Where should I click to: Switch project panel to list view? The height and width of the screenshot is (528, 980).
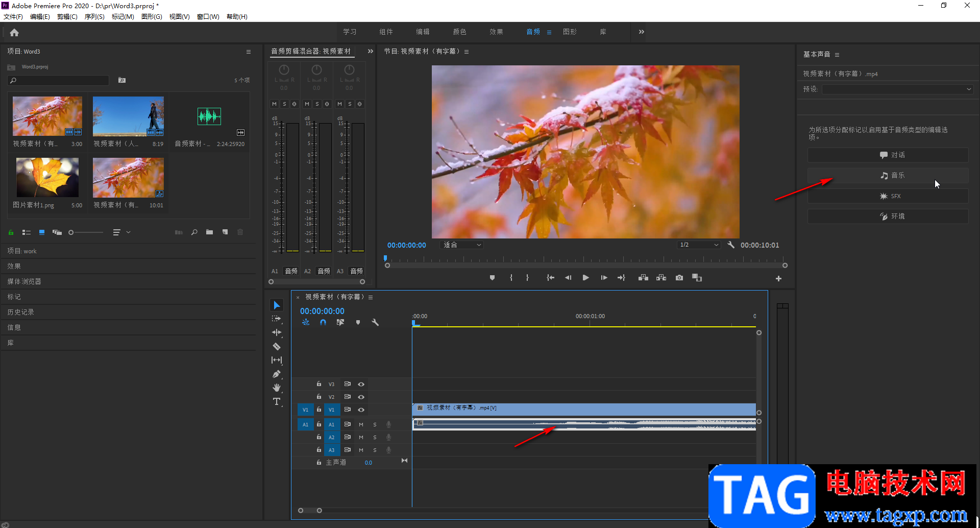click(x=27, y=232)
